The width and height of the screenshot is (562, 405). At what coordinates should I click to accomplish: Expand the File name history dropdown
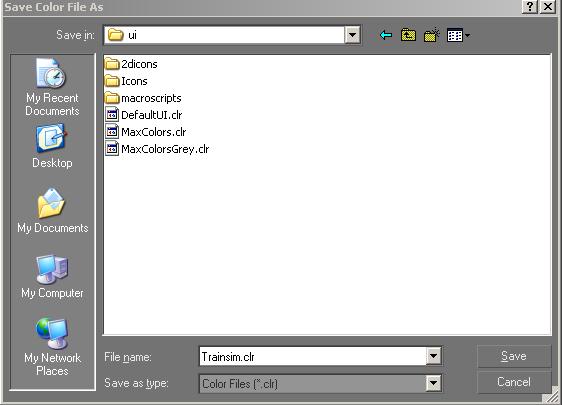[433, 356]
